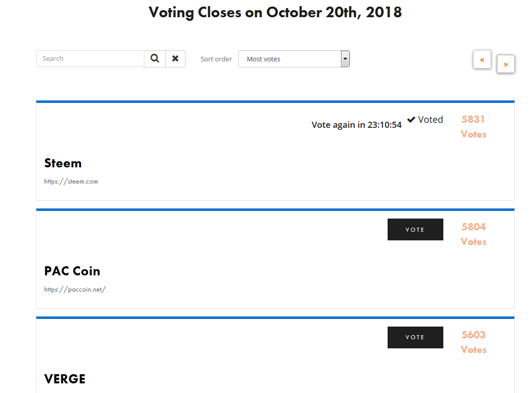The width and height of the screenshot is (532, 393).
Task: Open the https://steem.com link
Action: pyautogui.click(x=71, y=182)
